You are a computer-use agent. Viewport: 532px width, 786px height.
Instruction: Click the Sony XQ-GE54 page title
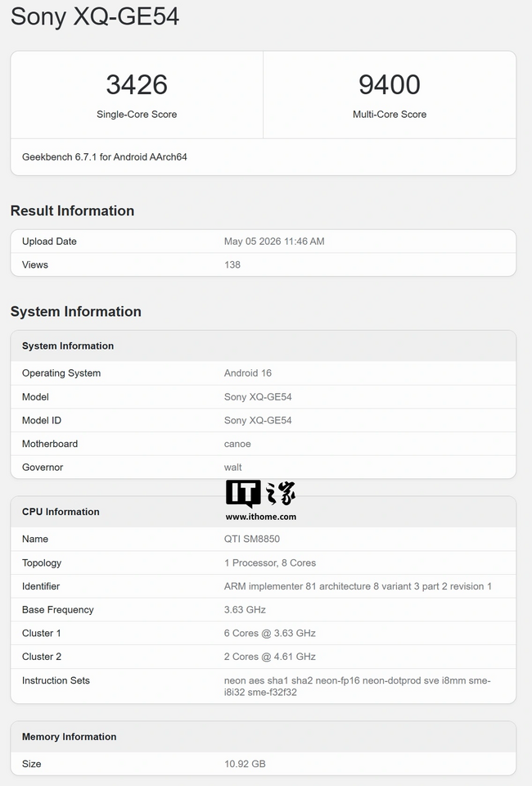95,16
